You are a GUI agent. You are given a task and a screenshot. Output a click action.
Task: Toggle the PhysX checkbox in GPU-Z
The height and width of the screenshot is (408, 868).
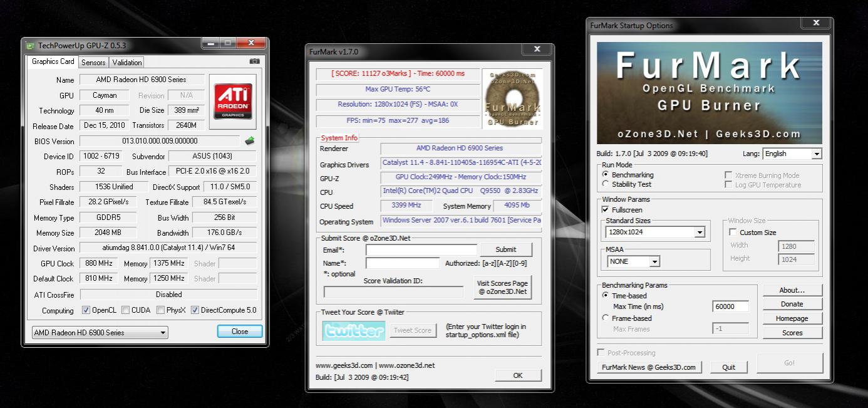(x=161, y=310)
